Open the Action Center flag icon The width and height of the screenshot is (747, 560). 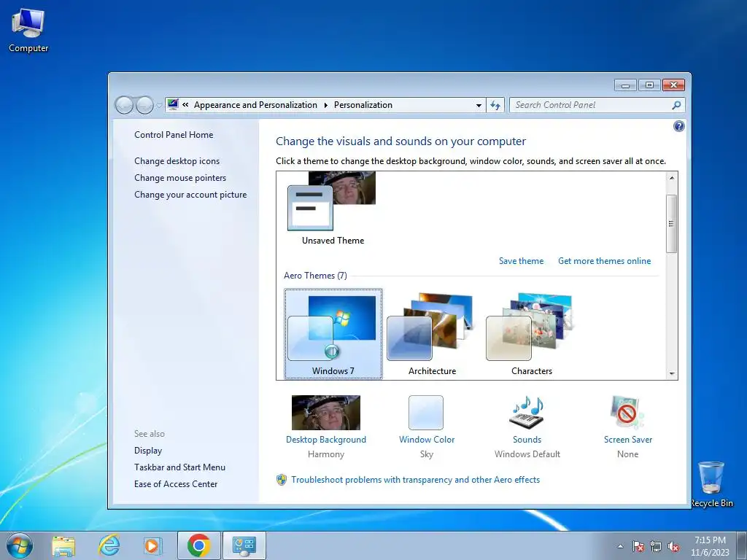[638, 546]
